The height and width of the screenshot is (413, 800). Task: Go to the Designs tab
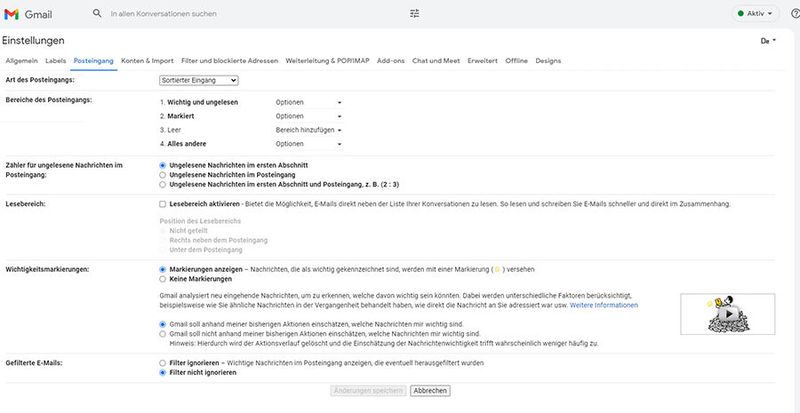point(548,61)
